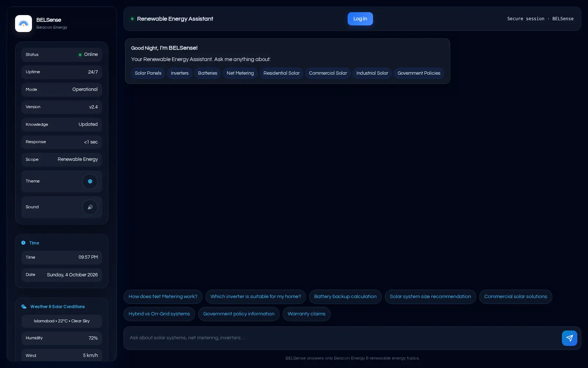Screen dimensions: 588x368
Task: Click the Knowledge Updated row
Action: [62, 124]
